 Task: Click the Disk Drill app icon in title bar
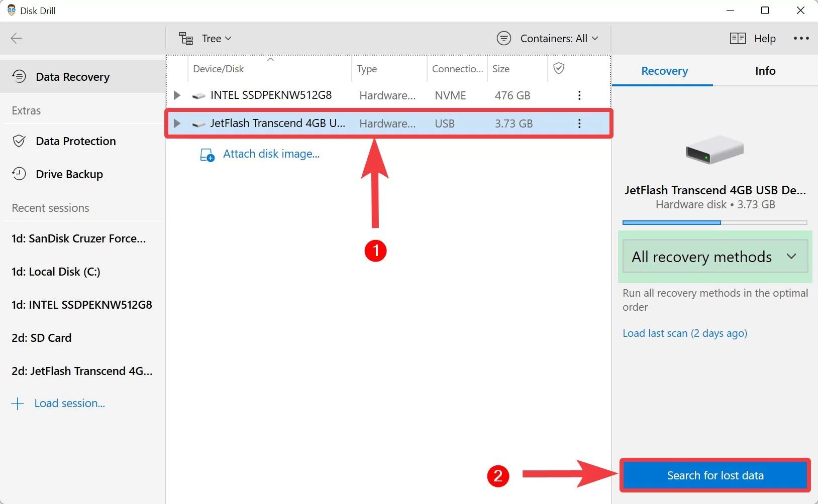pyautogui.click(x=12, y=10)
